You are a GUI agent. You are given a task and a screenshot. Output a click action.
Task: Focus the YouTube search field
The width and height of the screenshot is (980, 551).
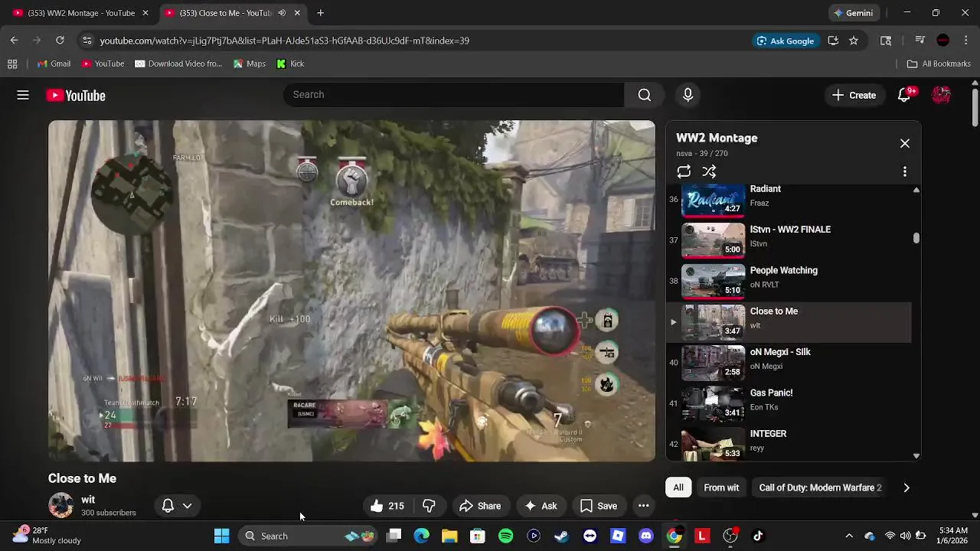point(454,95)
